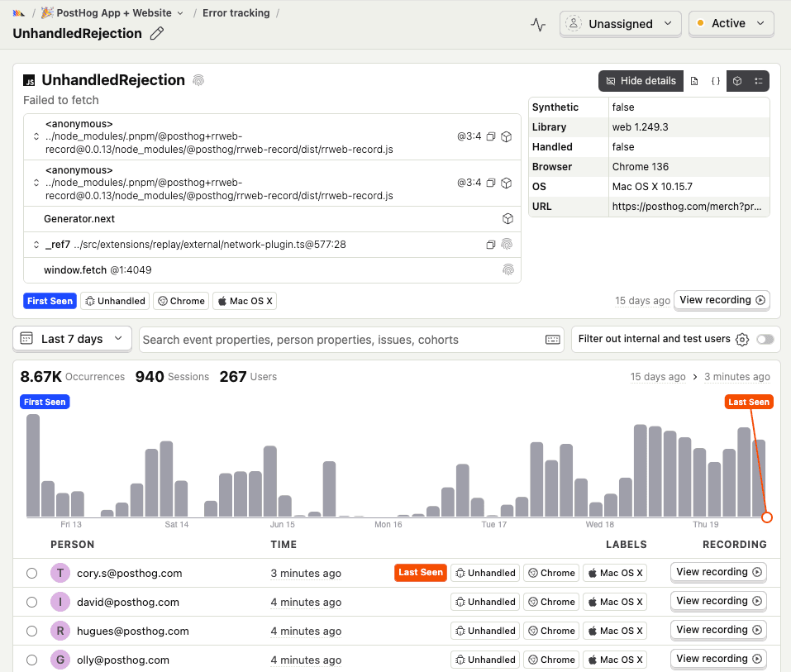
Task: Click the Unhandled tag below stack trace
Action: (116, 301)
